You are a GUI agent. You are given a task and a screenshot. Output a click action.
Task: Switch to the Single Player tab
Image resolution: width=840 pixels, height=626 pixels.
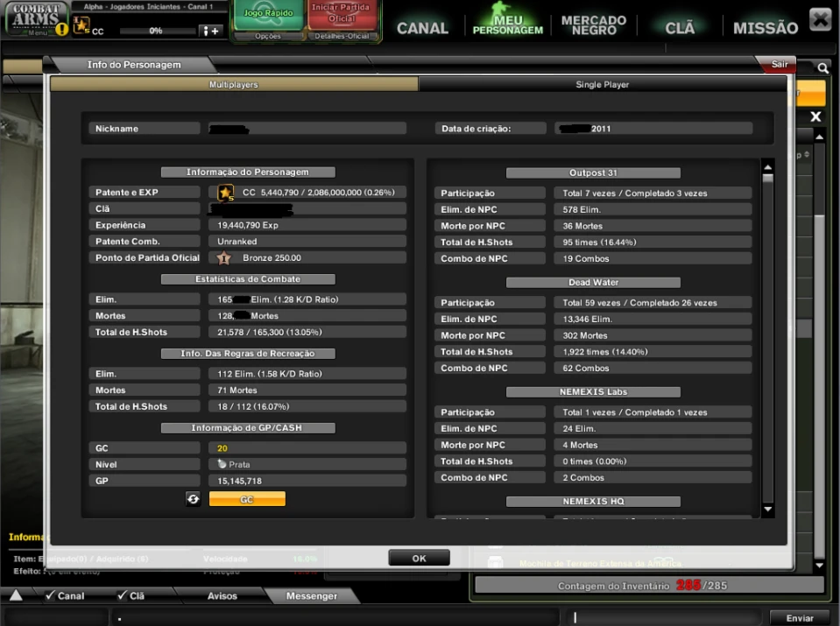click(602, 85)
